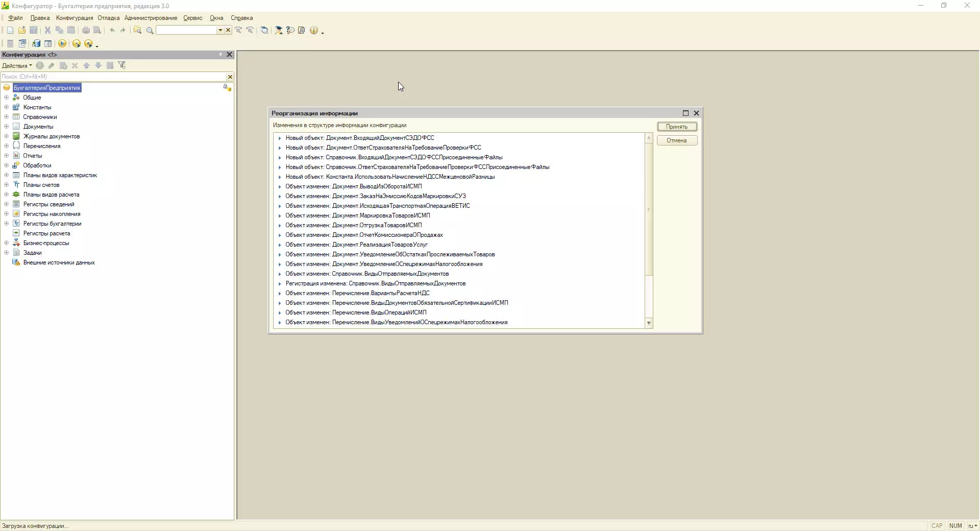
Task: Select Объект изменен: Перечисление.ВариантыРасчетаНДС row
Action: point(357,293)
